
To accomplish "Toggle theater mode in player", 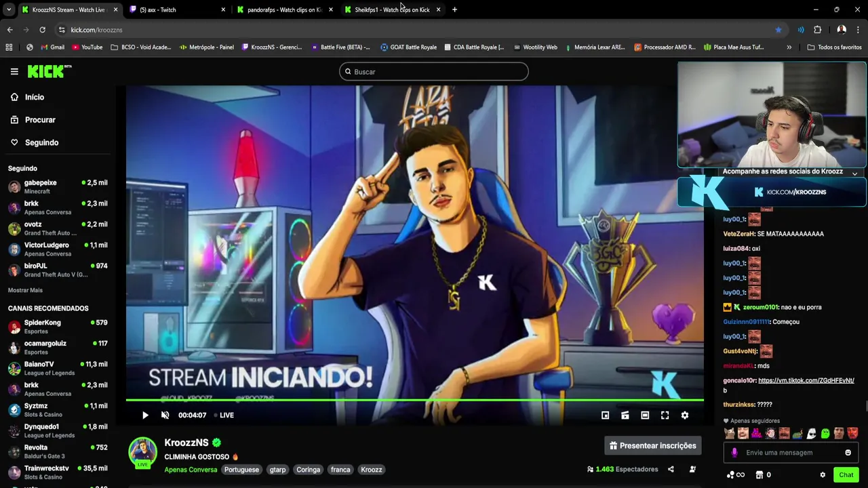I will [645, 415].
